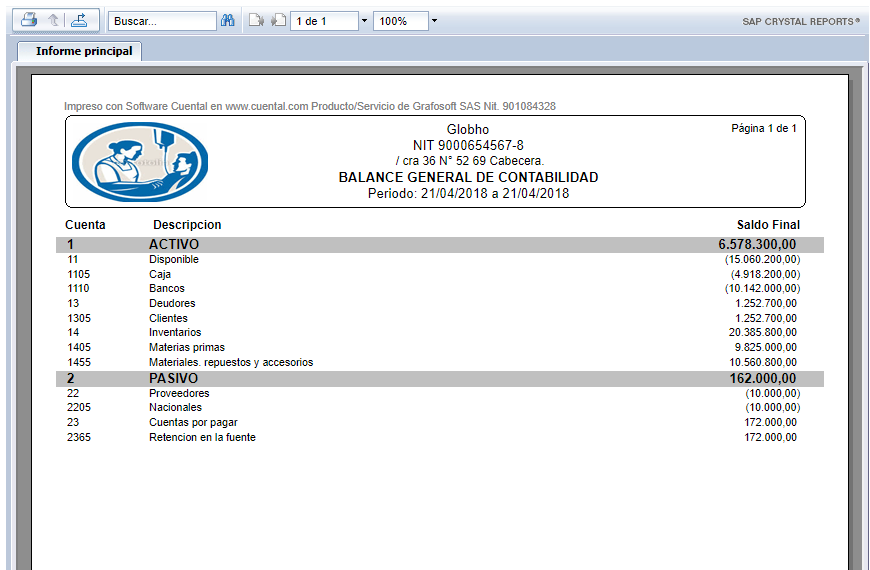The image size is (870, 570).
Task: Click the company logo image
Action: pyautogui.click(x=140, y=162)
